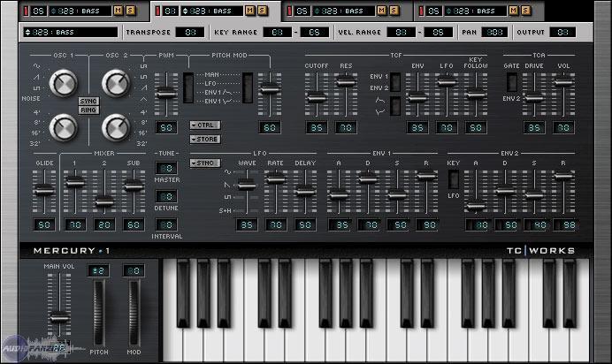Solo the active part with its S button
The image size is (612, 364).
(263, 11)
